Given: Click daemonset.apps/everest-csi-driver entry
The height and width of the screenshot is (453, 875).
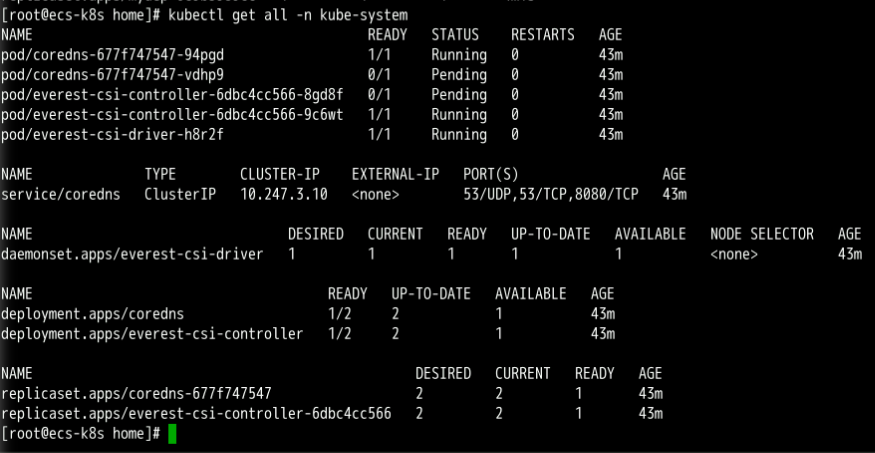Looking at the screenshot, I should tap(132, 254).
